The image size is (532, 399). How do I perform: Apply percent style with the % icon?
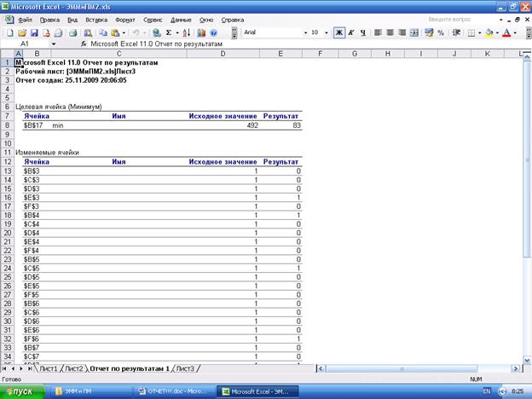point(441,32)
